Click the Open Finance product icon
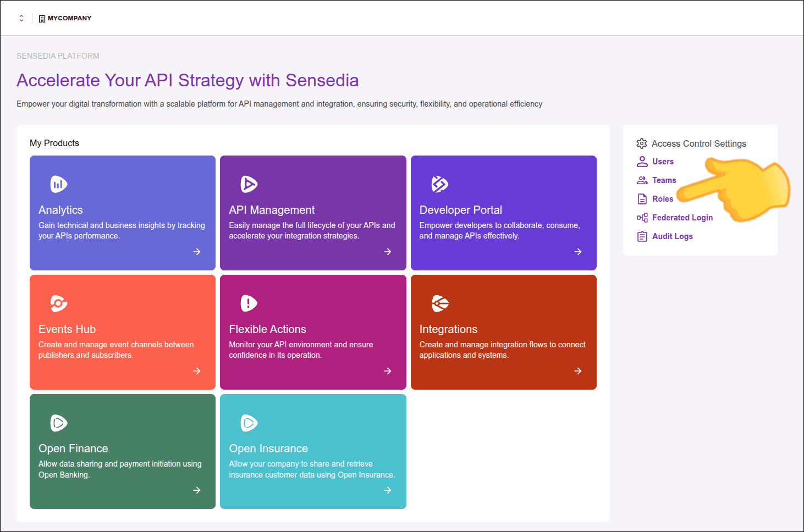Image resolution: width=804 pixels, height=532 pixels. tap(58, 423)
